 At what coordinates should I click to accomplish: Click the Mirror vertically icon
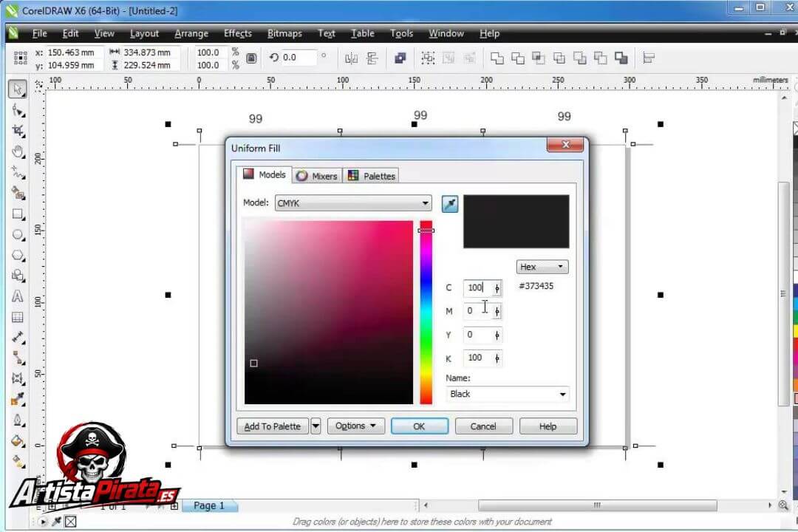[372, 58]
